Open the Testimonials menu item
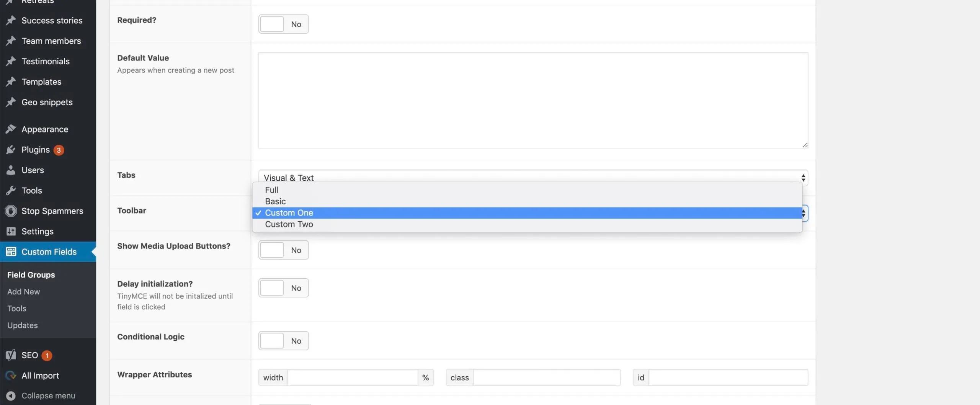This screenshot has height=405, width=980. pyautogui.click(x=45, y=61)
